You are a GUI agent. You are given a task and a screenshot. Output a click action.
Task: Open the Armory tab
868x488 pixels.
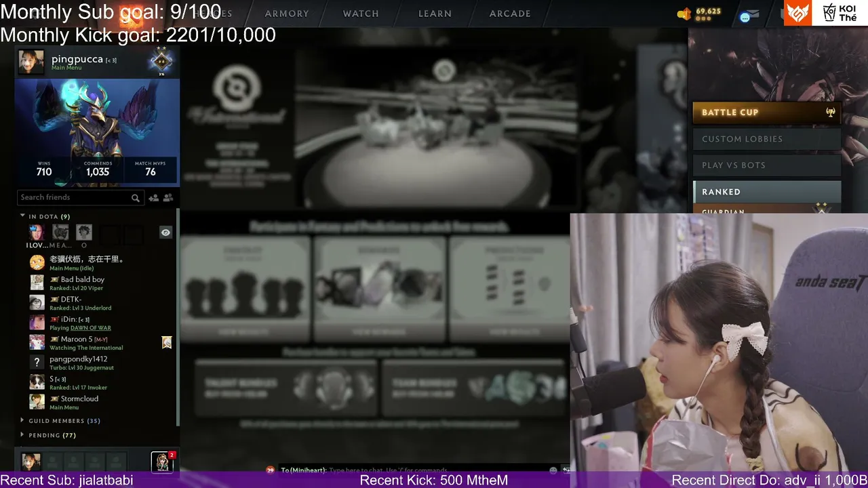point(286,14)
